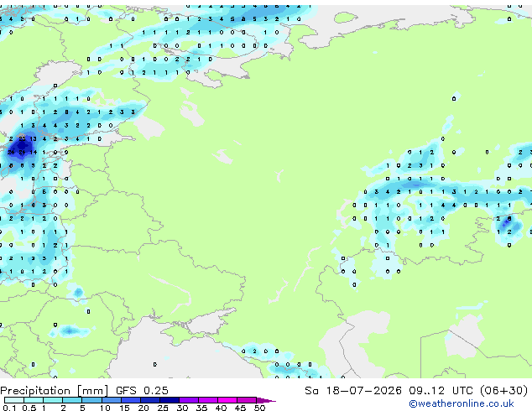This screenshot has width=532, height=411.
Task: Click the legend tick label '25'
Action: coord(163,408)
